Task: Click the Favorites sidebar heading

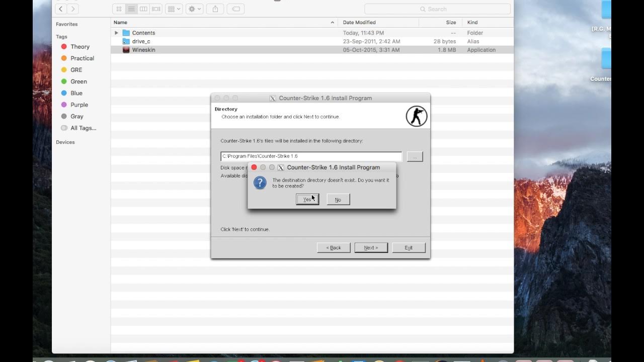Action: point(66,24)
